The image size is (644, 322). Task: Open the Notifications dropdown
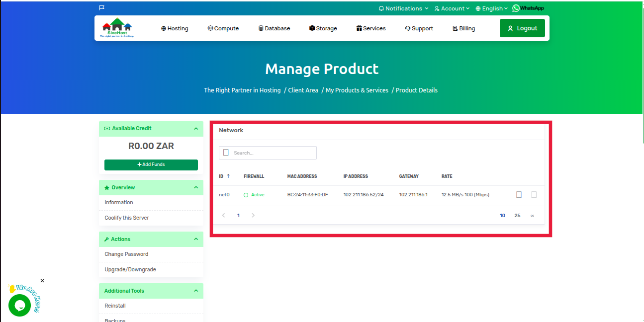403,8
